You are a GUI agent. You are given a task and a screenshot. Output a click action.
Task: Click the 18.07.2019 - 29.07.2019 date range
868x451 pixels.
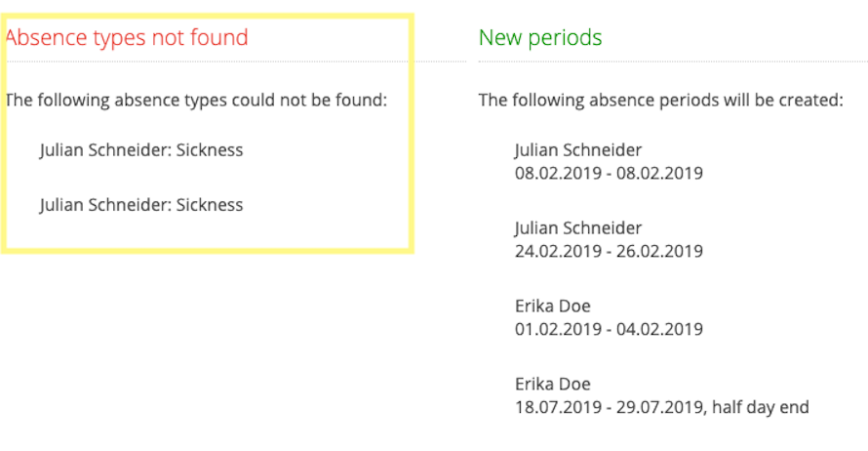tap(610, 407)
